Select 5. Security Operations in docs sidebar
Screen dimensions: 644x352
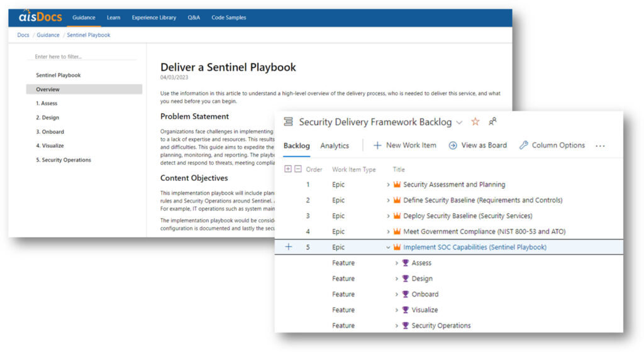[64, 160]
